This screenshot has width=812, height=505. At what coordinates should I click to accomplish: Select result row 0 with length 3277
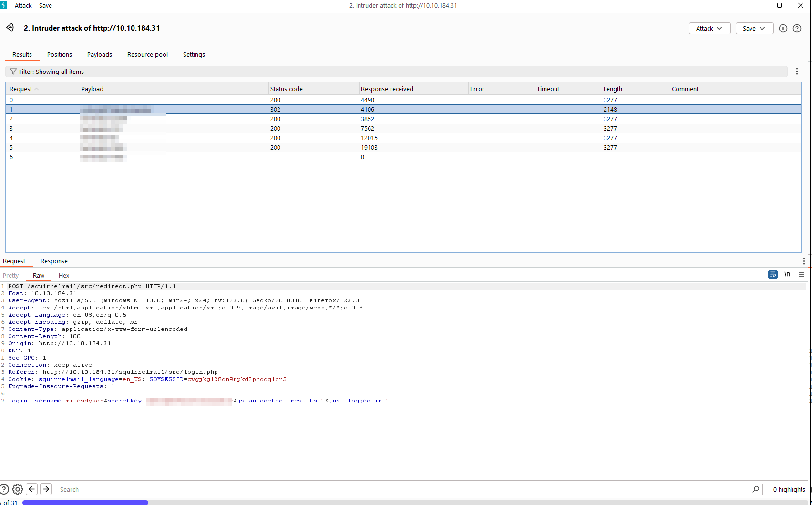click(x=403, y=100)
